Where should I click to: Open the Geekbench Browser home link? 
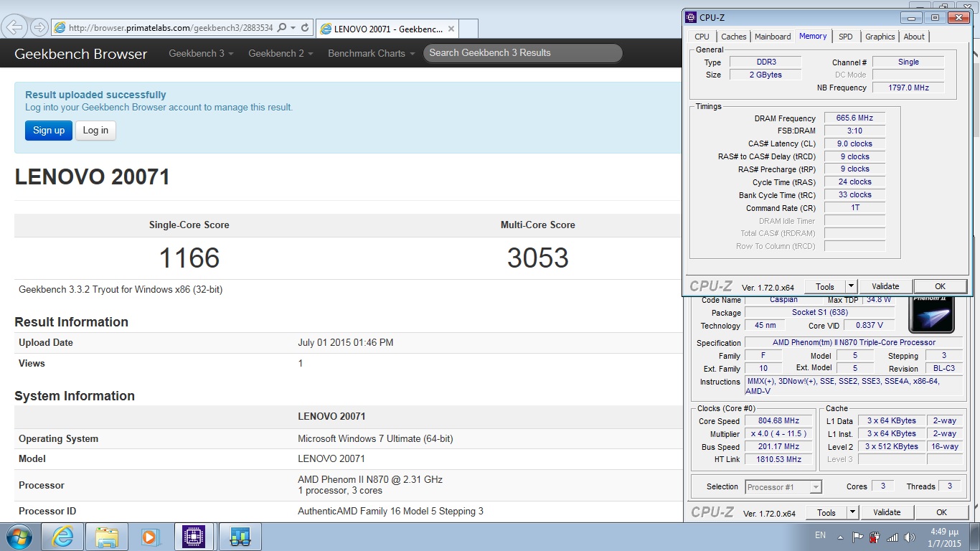[80, 54]
